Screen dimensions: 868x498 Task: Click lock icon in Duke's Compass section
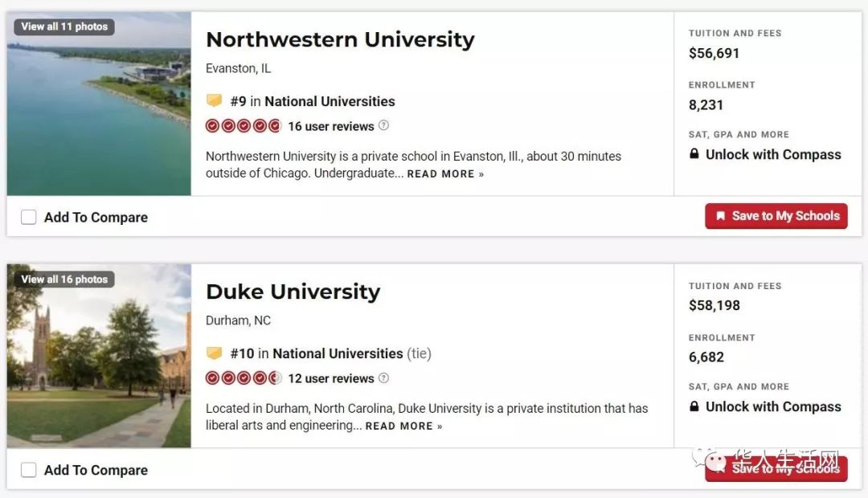coord(694,406)
